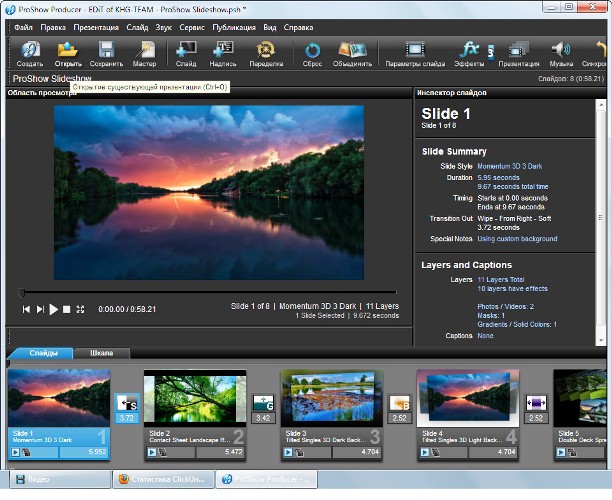Click the Создать (Create) toolbar icon
Screen dimensions: 612x500
pos(30,51)
